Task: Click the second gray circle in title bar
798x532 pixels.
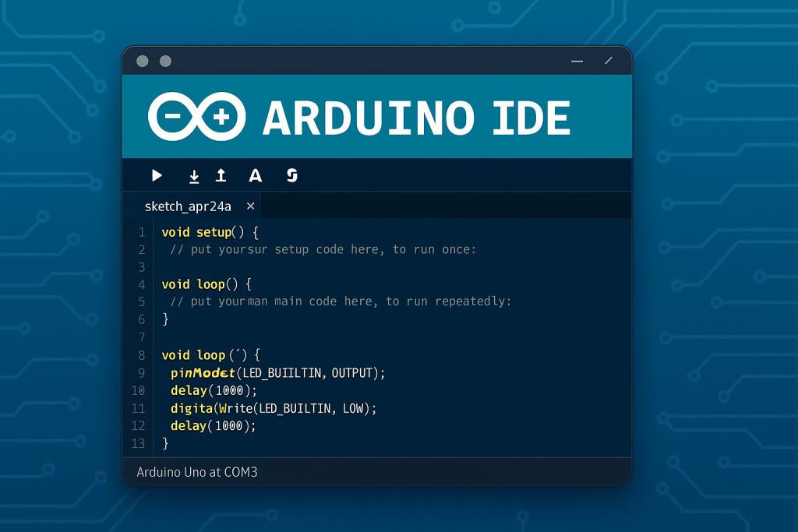Action: (165, 61)
